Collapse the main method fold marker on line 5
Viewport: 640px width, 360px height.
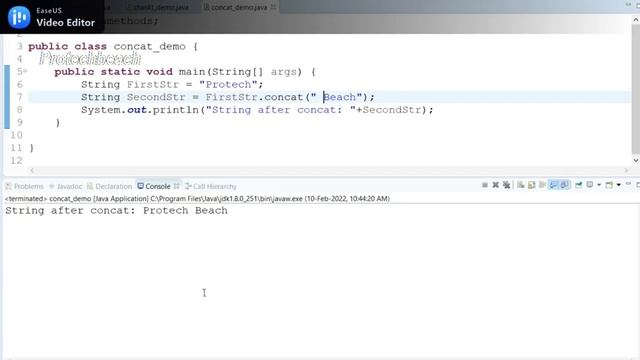point(25,71)
